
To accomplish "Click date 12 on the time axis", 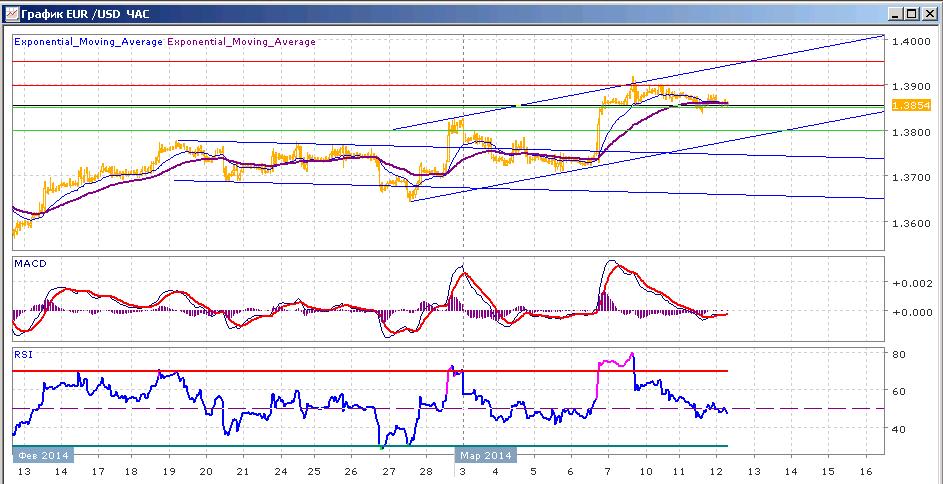I will tap(716, 472).
